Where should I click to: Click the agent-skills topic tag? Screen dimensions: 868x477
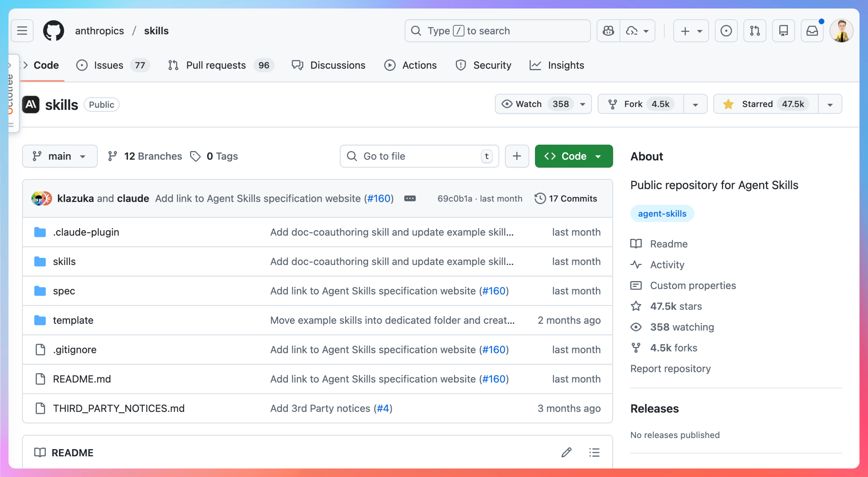(662, 214)
